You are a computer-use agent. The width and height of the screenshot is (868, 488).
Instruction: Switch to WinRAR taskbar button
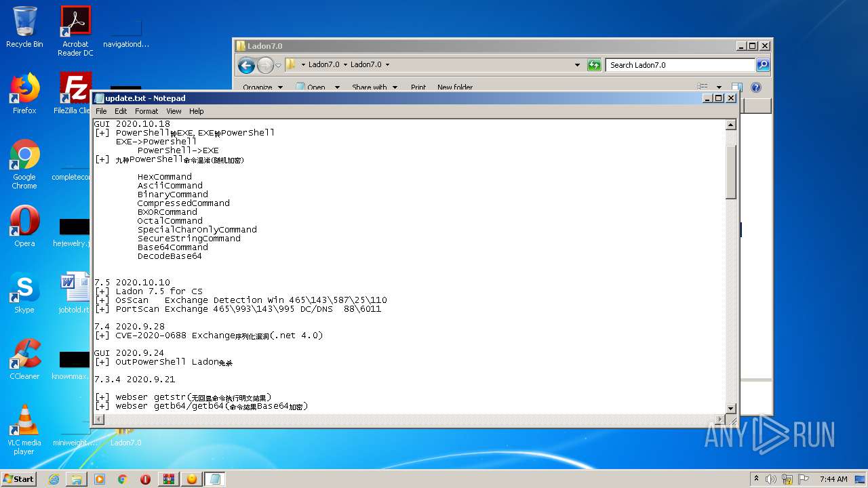168,479
